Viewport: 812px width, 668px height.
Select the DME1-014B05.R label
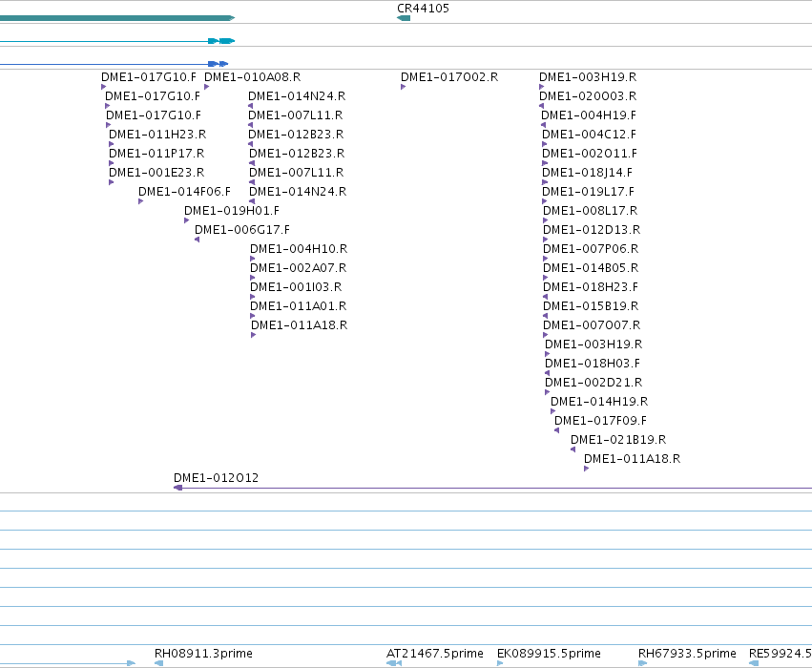click(591, 268)
